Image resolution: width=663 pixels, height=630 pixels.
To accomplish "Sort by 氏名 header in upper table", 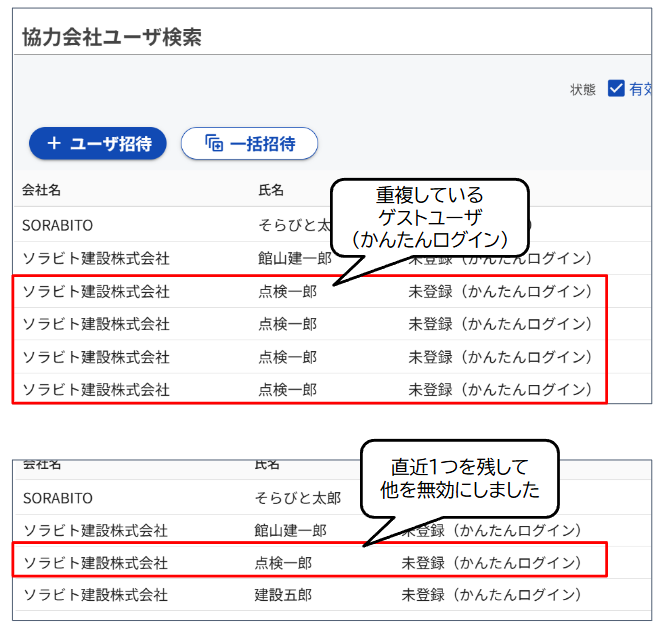I will pyautogui.click(x=271, y=189).
